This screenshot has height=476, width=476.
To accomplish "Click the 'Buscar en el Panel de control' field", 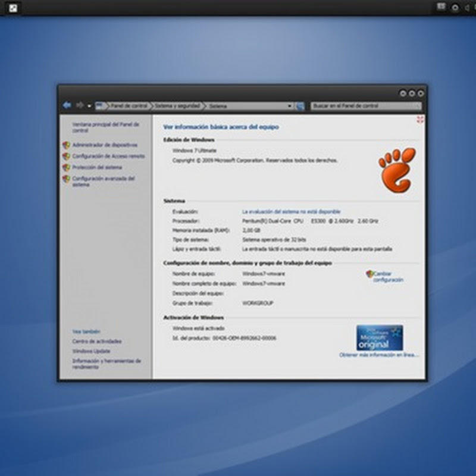I will pos(364,106).
